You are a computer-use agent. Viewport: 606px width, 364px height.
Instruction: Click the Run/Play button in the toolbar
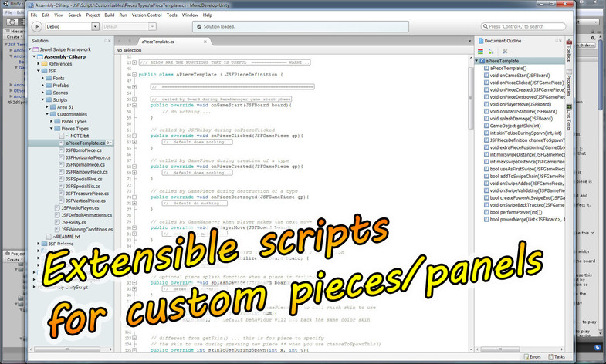[x=36, y=27]
